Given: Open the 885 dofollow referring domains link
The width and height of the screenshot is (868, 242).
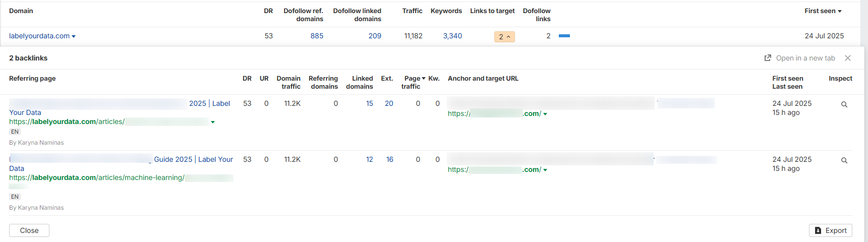Looking at the screenshot, I should [317, 36].
